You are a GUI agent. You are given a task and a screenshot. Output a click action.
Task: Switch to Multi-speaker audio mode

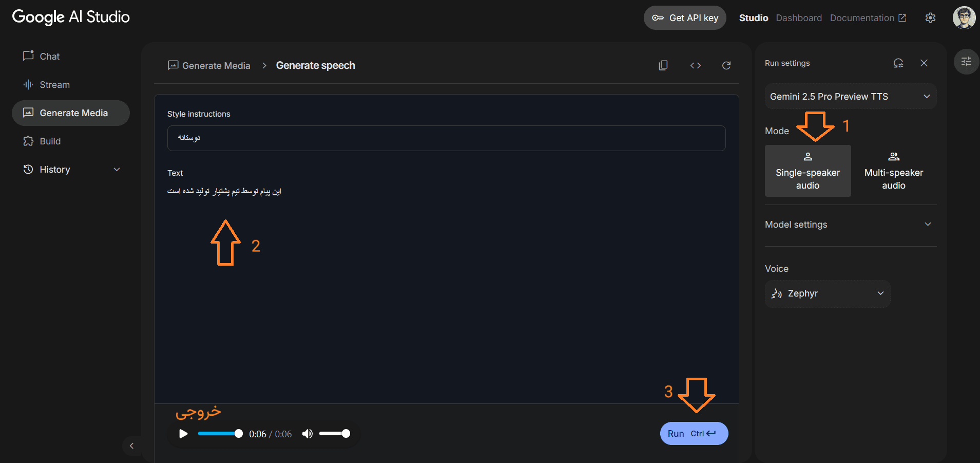893,171
